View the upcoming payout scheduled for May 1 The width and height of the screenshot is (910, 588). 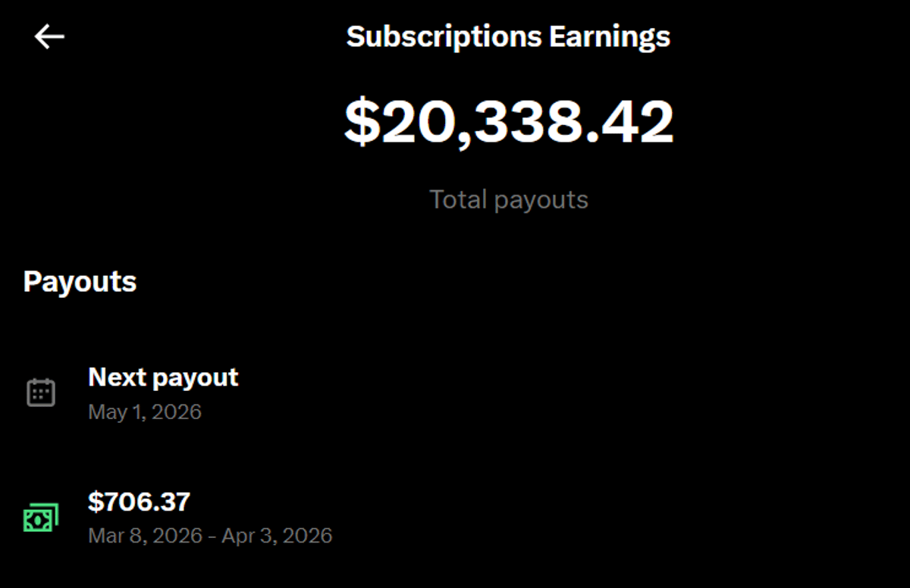click(163, 392)
